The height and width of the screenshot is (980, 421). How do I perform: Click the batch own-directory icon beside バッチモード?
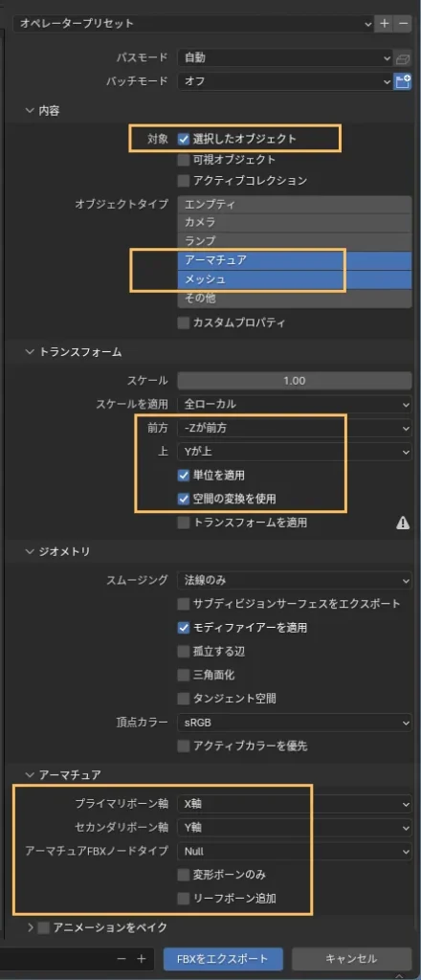point(403,81)
